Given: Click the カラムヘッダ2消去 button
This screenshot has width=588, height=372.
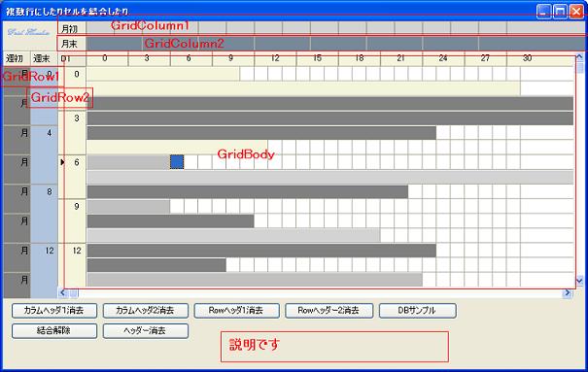Looking at the screenshot, I should [146, 311].
